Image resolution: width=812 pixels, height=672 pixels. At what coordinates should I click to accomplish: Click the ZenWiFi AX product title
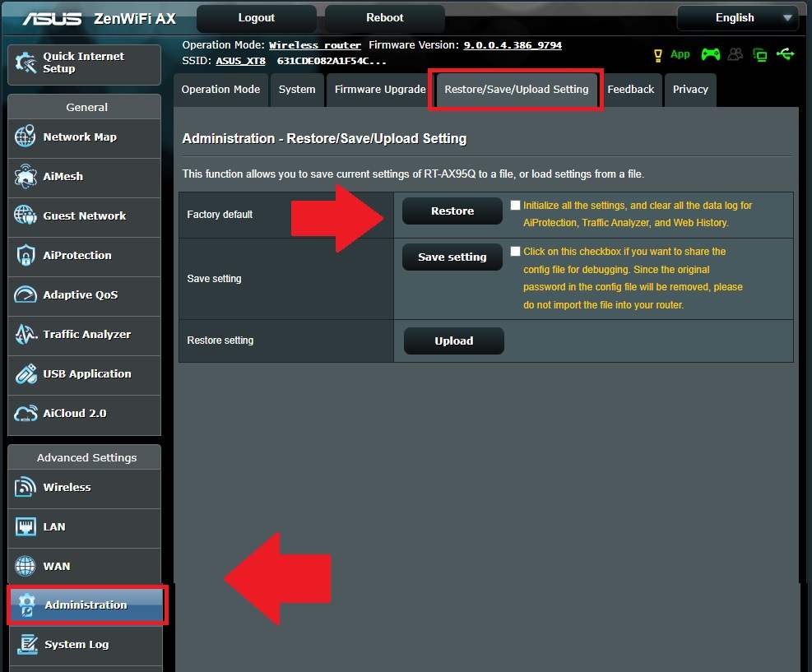point(135,19)
